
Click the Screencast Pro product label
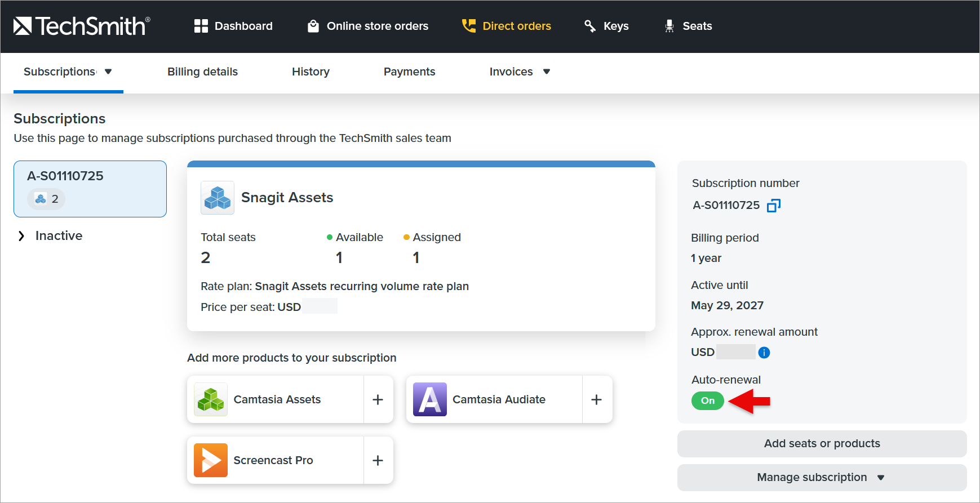click(273, 460)
